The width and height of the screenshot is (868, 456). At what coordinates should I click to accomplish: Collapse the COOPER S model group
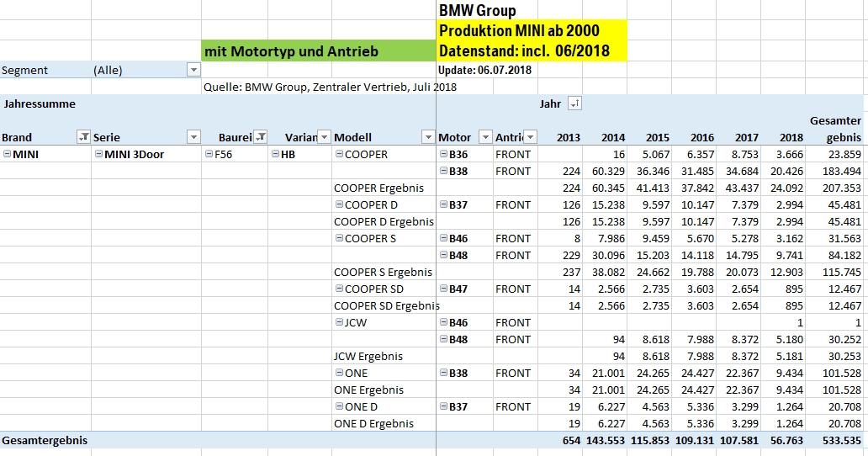point(339,238)
